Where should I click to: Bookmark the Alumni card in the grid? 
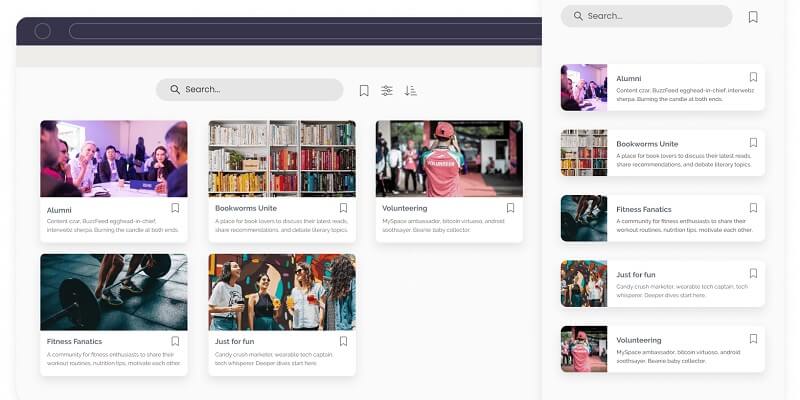coord(175,208)
